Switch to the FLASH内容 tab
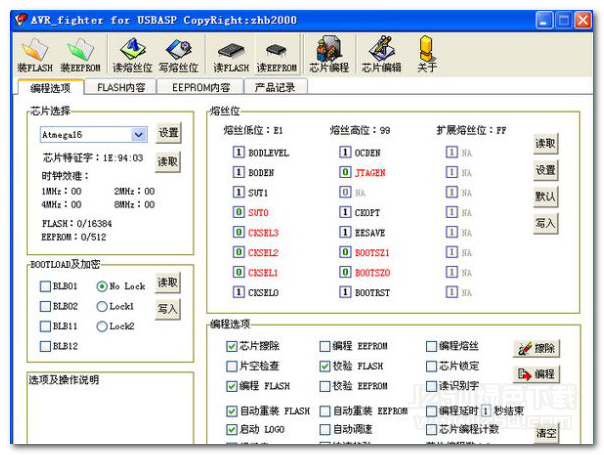The height and width of the screenshot is (455, 604). [121, 87]
